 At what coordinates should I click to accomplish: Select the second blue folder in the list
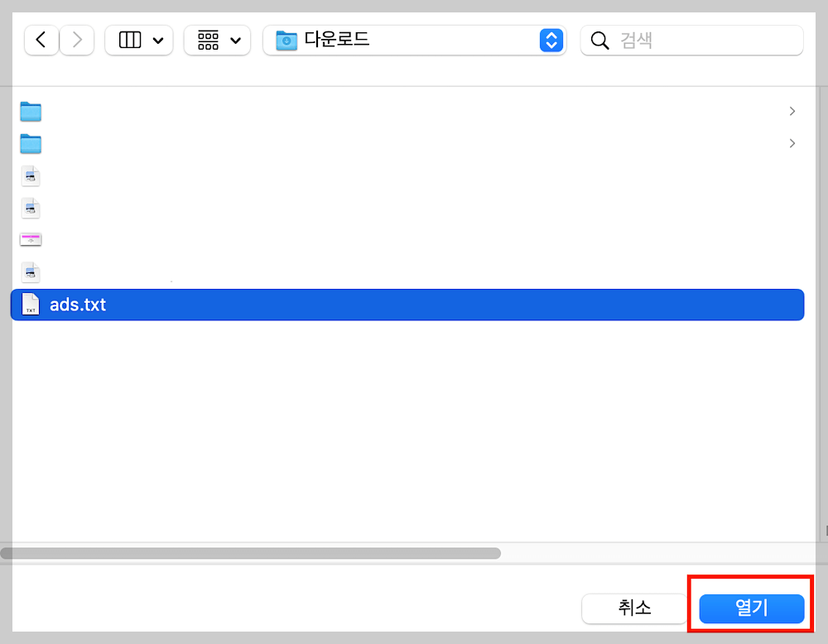(x=31, y=143)
